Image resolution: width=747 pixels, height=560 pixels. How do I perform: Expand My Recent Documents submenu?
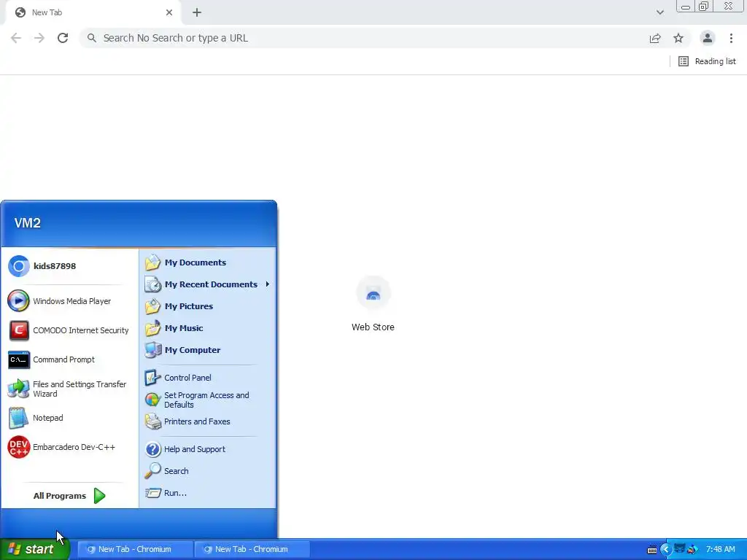coord(208,284)
